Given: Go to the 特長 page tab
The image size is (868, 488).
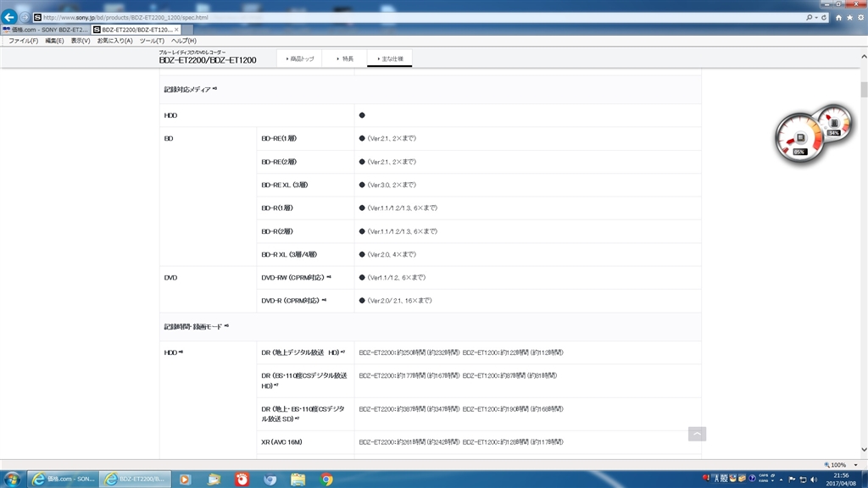Looking at the screenshot, I should coord(345,58).
